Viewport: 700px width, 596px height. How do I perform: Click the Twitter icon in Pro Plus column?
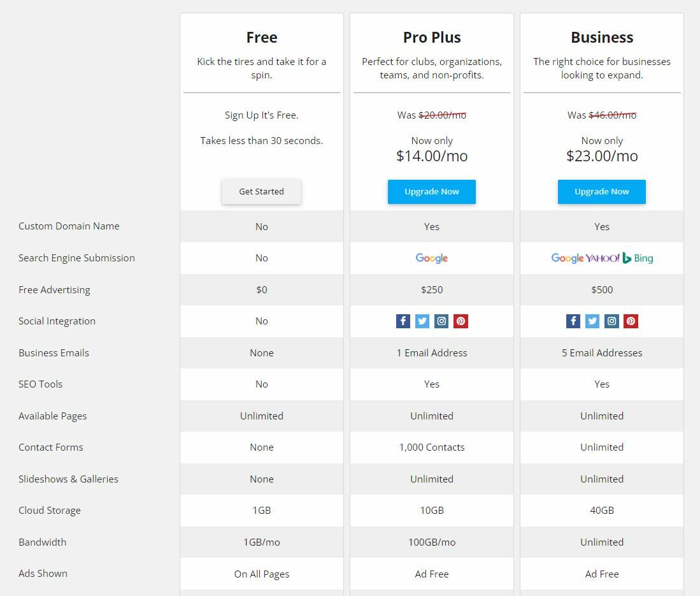point(422,321)
